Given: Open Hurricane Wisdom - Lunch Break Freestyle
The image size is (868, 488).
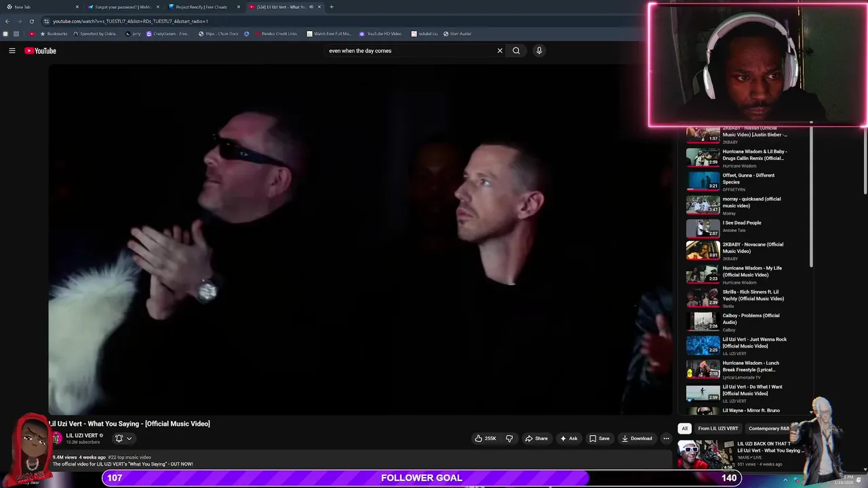Looking at the screenshot, I should click(x=738, y=369).
